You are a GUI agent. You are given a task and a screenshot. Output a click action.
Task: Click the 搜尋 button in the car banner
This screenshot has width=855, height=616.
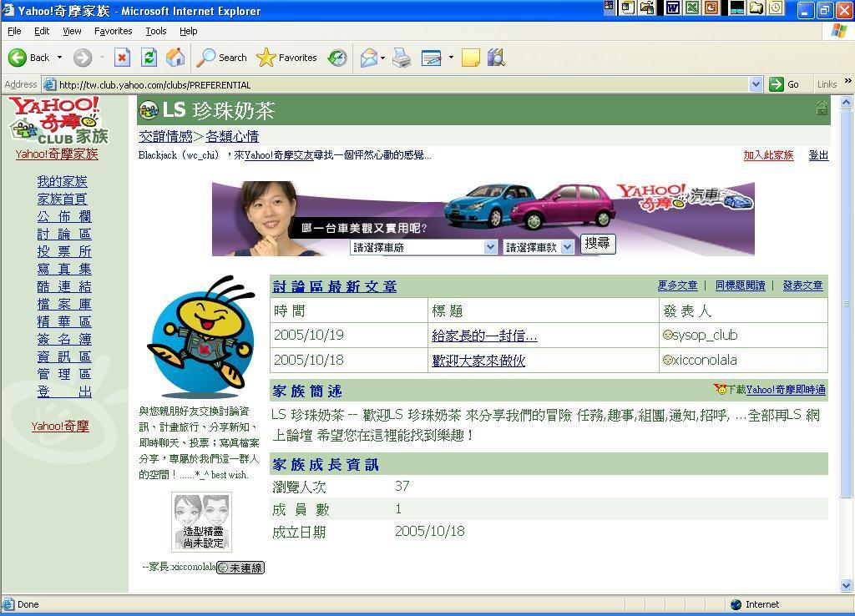click(x=598, y=244)
